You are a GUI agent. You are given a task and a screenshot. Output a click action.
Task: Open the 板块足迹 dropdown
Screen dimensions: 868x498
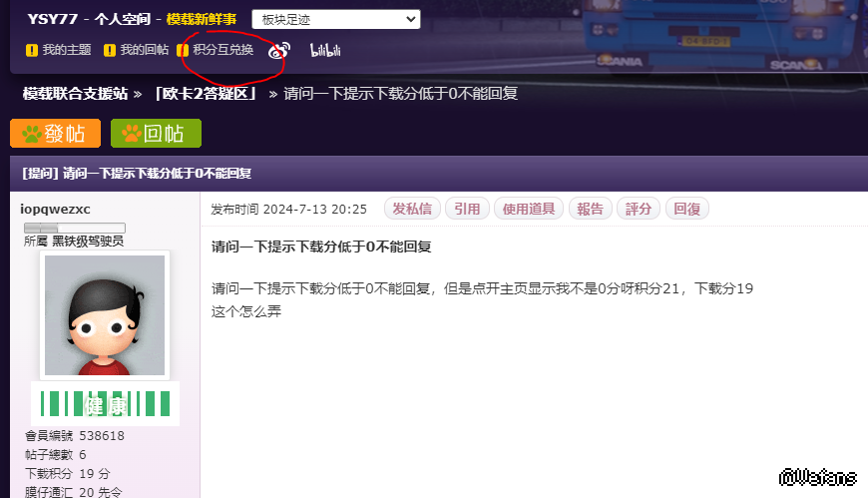[336, 19]
